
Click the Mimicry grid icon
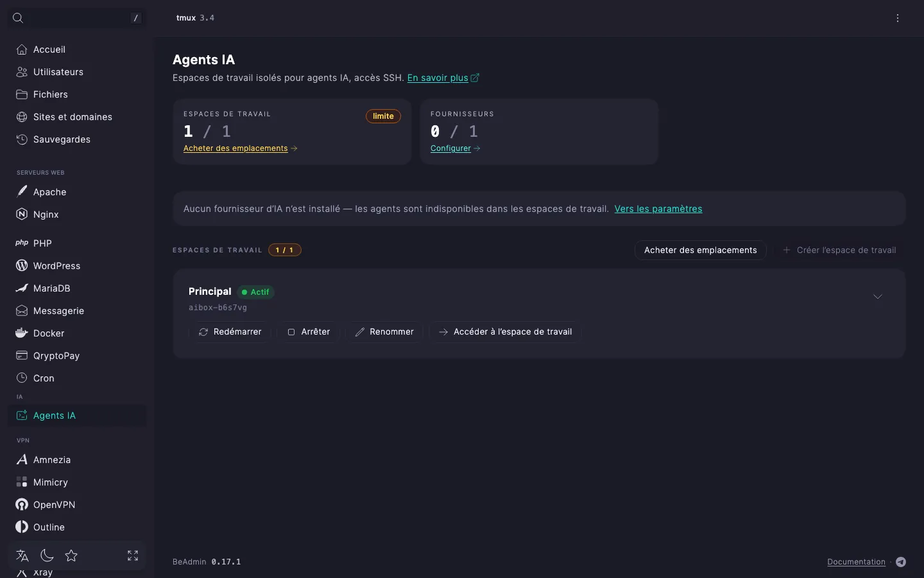point(22,482)
